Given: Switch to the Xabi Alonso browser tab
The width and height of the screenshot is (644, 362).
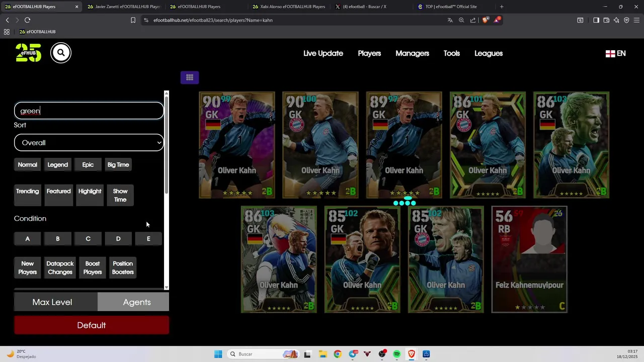Looking at the screenshot, I should [x=288, y=7].
